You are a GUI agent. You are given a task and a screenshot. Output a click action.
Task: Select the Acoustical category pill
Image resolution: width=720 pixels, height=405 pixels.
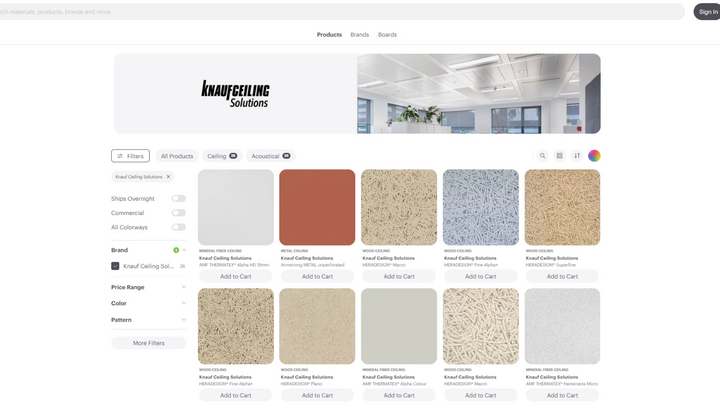click(270, 156)
